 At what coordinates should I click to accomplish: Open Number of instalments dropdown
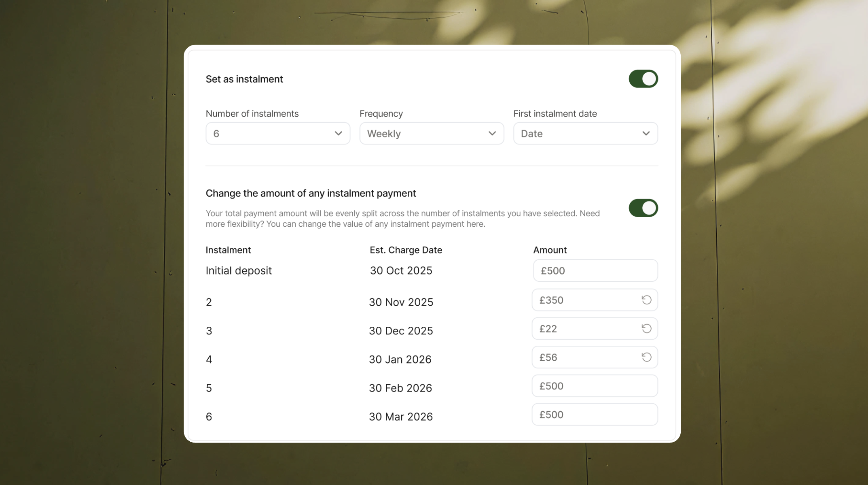277,134
